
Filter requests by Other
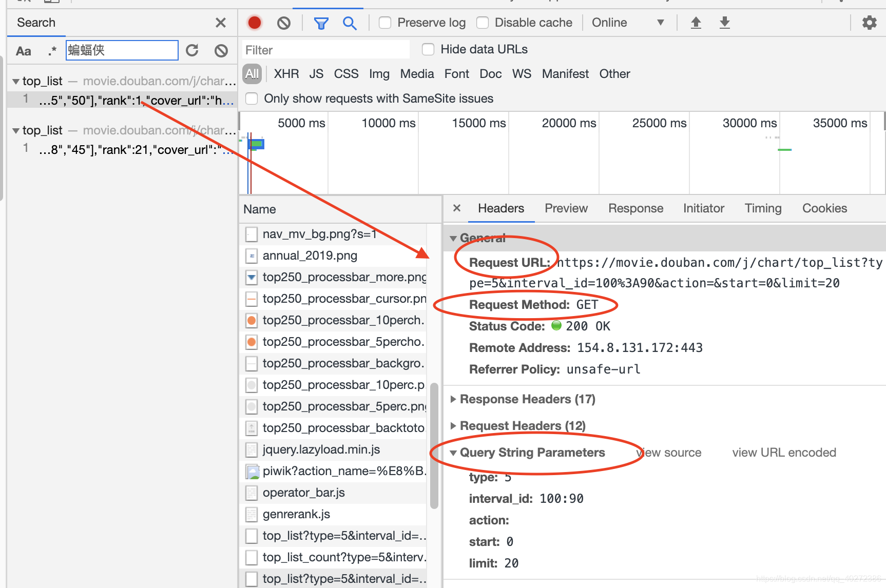tap(614, 74)
